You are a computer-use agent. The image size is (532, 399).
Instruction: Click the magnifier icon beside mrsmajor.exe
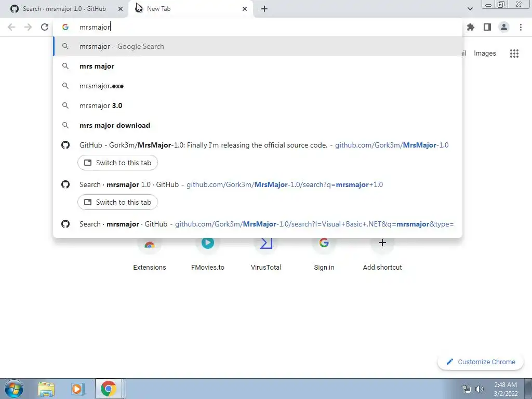coord(65,86)
